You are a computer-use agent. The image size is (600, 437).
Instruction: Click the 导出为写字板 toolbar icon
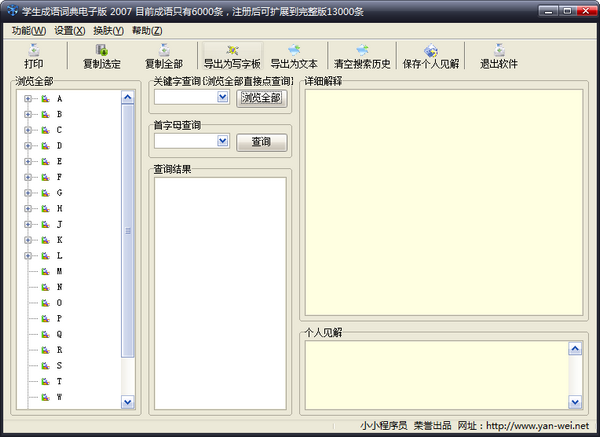pyautogui.click(x=232, y=50)
